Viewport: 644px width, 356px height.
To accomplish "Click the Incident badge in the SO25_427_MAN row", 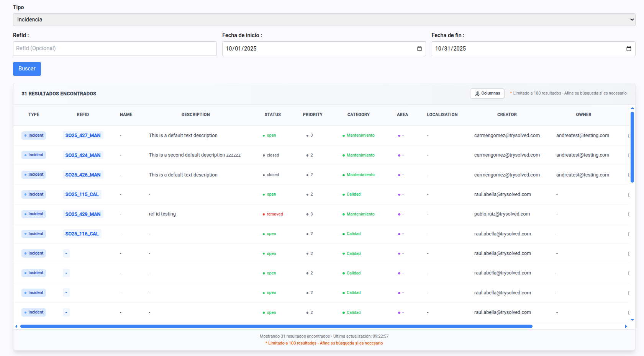I will pos(34,136).
